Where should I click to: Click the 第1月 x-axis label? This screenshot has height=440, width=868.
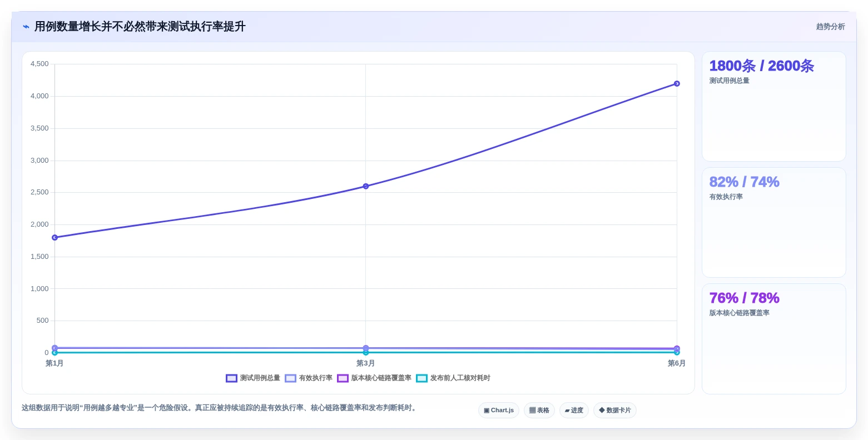[54, 363]
